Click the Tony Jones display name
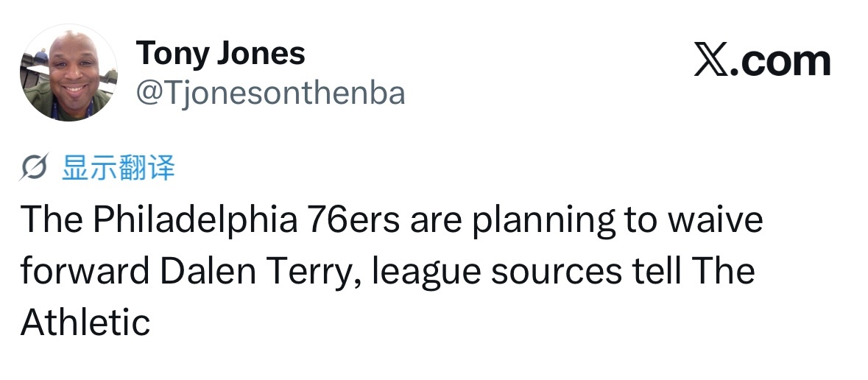 220,53
